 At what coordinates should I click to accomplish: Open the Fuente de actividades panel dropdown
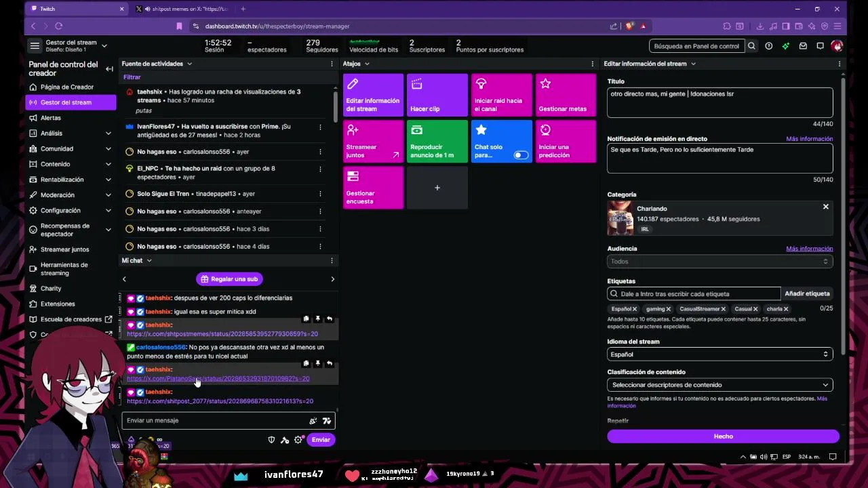189,64
